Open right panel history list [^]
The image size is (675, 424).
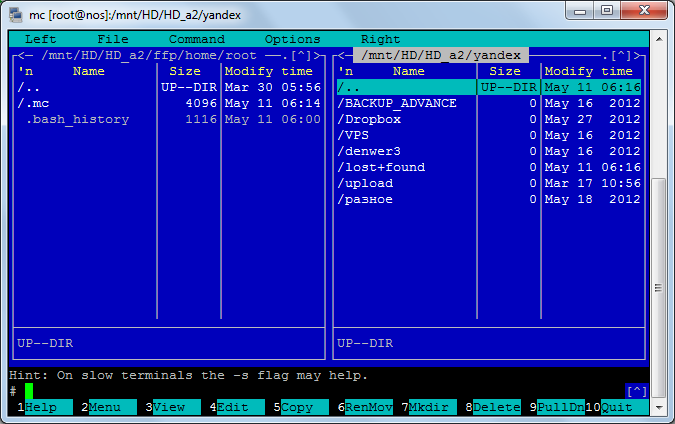tap(621, 56)
